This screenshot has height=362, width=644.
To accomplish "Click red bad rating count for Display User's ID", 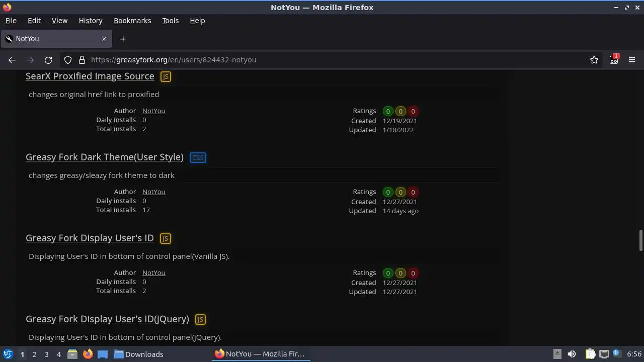I will (x=413, y=273).
